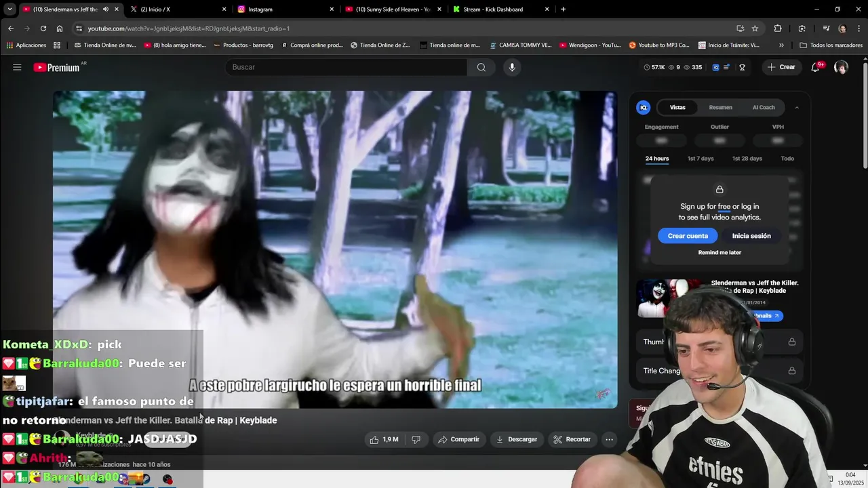Open Youtube to MP3 Co... bookmark
The image size is (868, 488).
(658, 45)
